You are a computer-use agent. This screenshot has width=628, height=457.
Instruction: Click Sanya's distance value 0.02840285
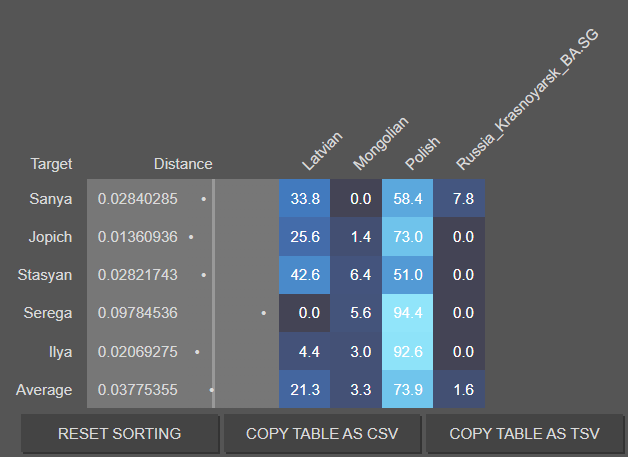138,199
